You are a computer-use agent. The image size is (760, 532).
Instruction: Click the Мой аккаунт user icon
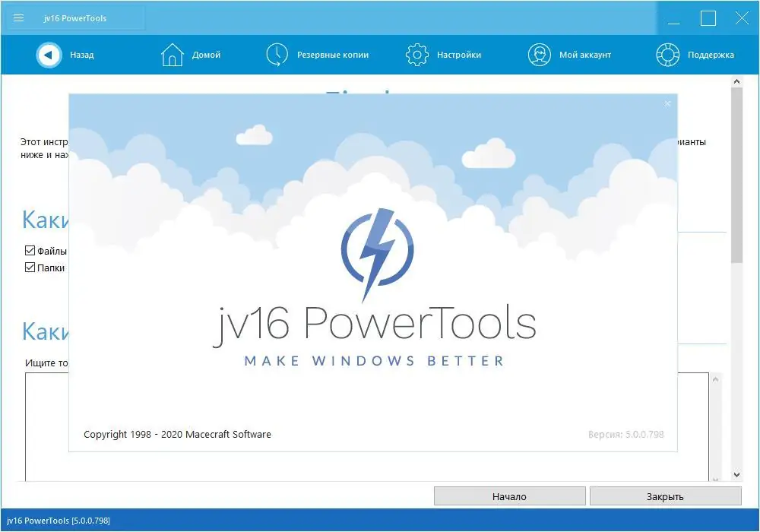540,54
